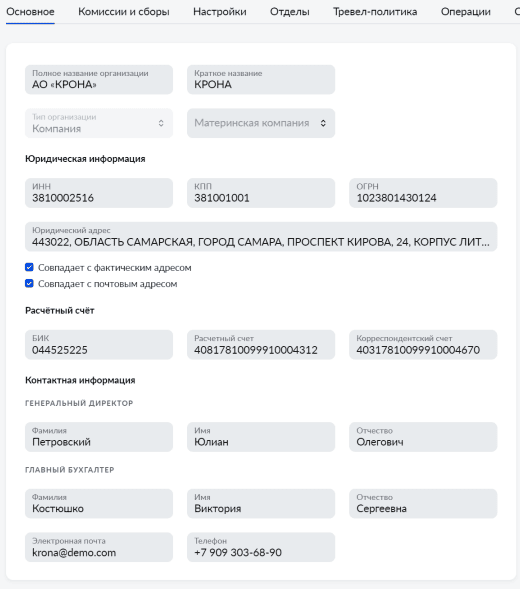This screenshot has height=590, width=520.
Task: Click the Материнская компания chevron arrows icon
Action: click(323, 123)
